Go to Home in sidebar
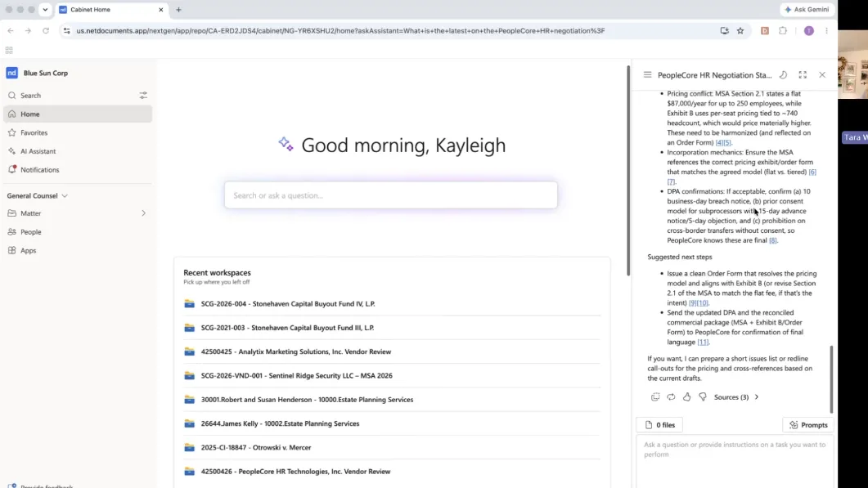The width and height of the screenshot is (868, 488). pyautogui.click(x=78, y=114)
